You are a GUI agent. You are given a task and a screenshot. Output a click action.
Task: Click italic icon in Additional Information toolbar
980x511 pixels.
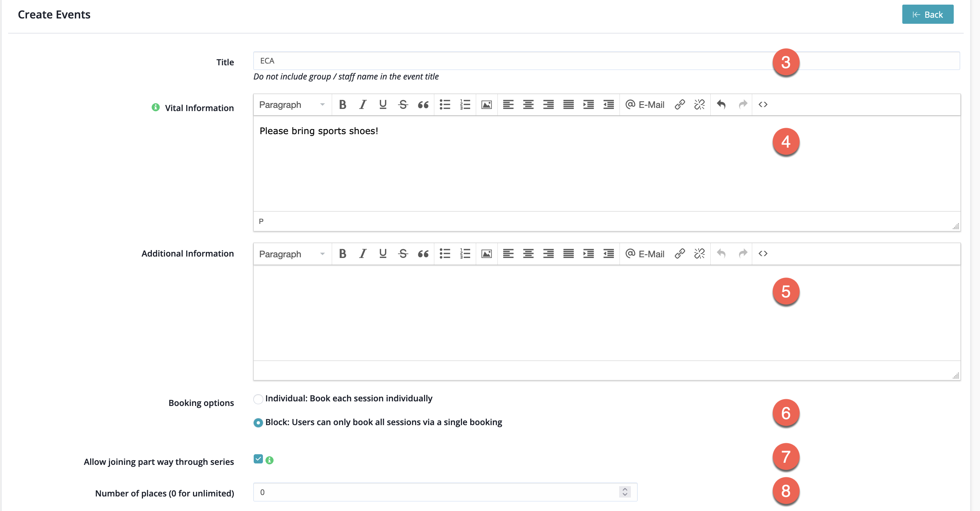[x=363, y=254]
